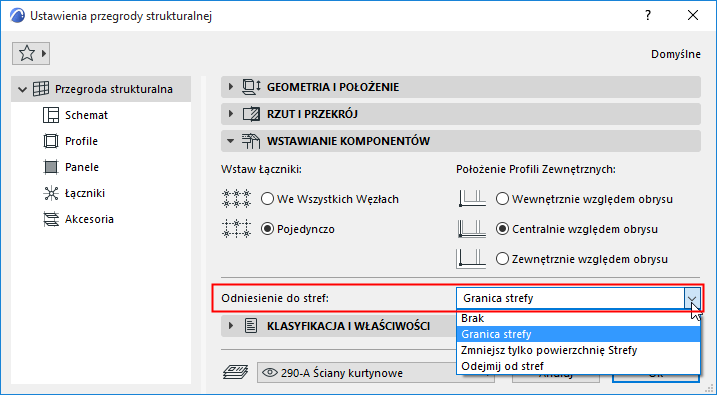Click the Geometria i Położenie panel icon
This screenshot has width=717, height=395.
(x=251, y=87)
